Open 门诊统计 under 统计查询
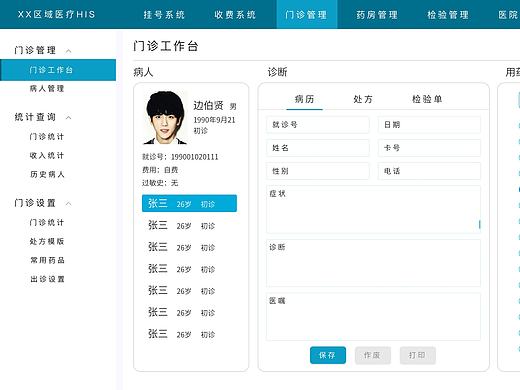This screenshot has width=520, height=390. 47,137
